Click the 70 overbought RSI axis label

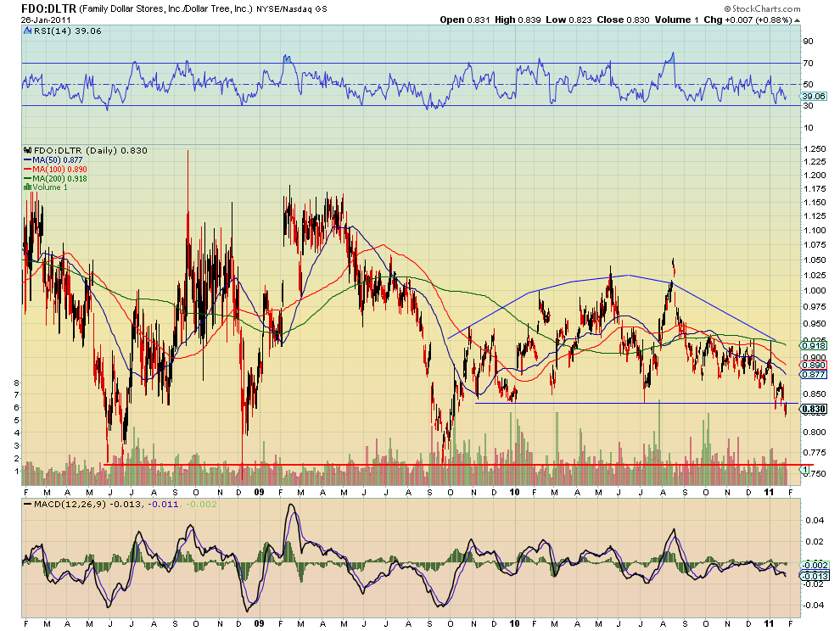pos(808,64)
